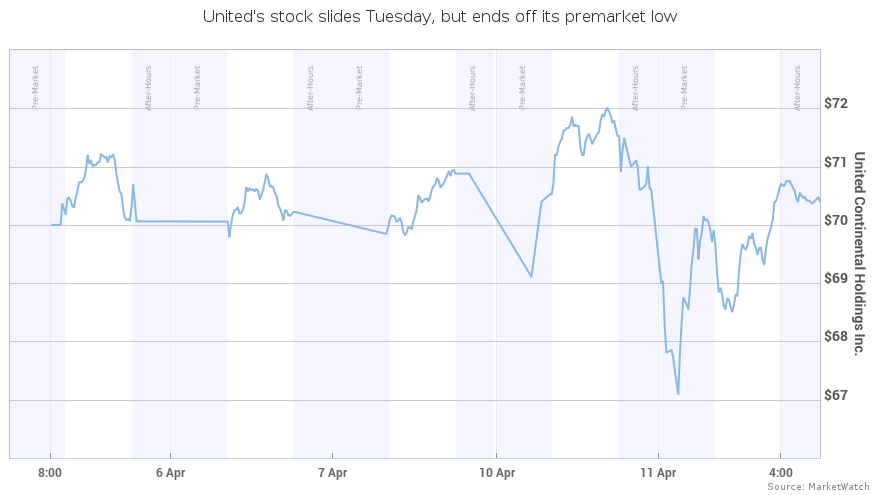Select the 7 Apr date label
The image size is (880, 495).
click(x=332, y=473)
